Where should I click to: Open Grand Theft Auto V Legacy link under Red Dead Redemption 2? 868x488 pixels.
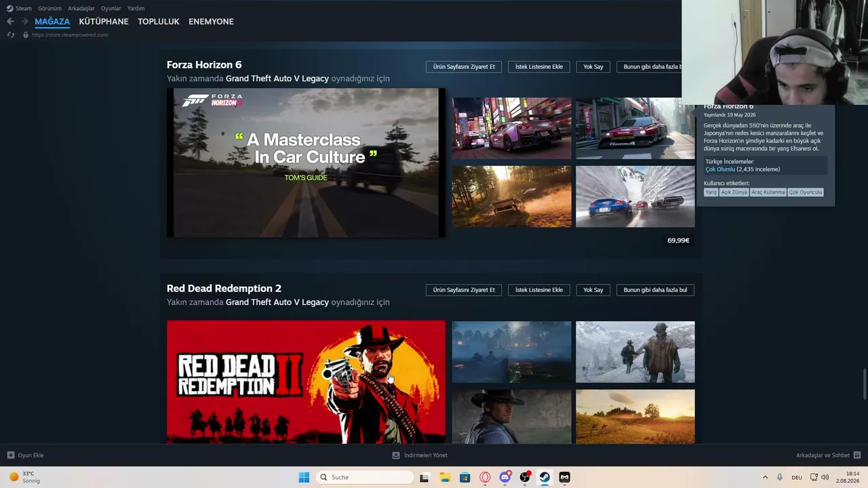pos(277,302)
